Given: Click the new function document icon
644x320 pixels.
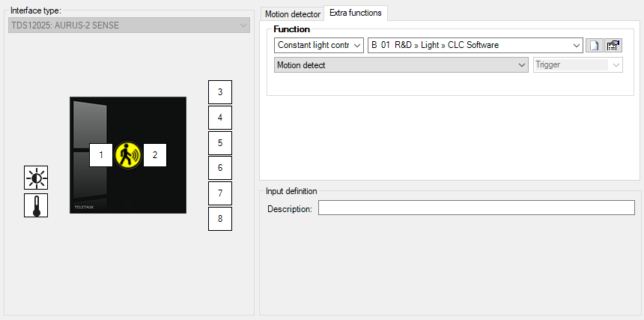Looking at the screenshot, I should tap(594, 46).
